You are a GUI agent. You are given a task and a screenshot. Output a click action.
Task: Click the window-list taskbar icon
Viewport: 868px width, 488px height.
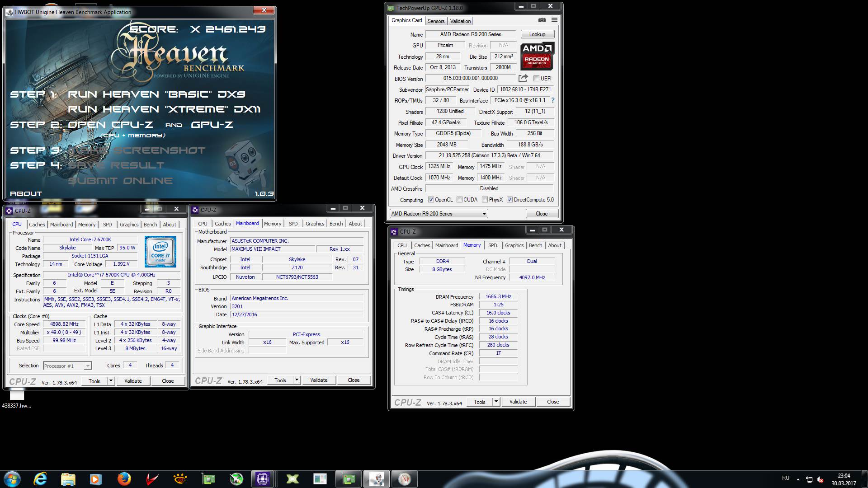[x=320, y=479]
